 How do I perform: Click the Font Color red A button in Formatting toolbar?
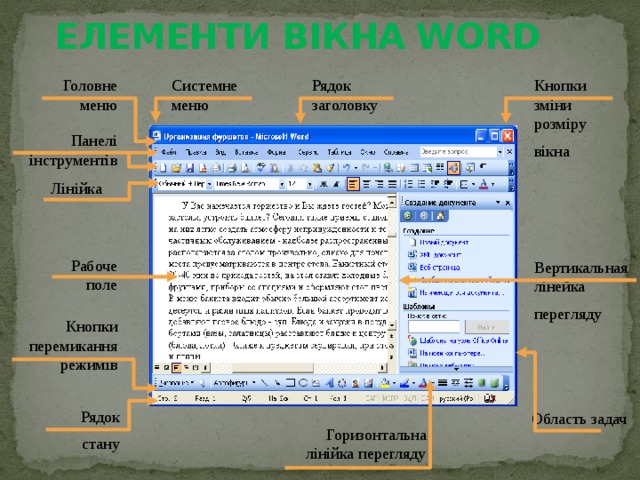click(x=484, y=184)
